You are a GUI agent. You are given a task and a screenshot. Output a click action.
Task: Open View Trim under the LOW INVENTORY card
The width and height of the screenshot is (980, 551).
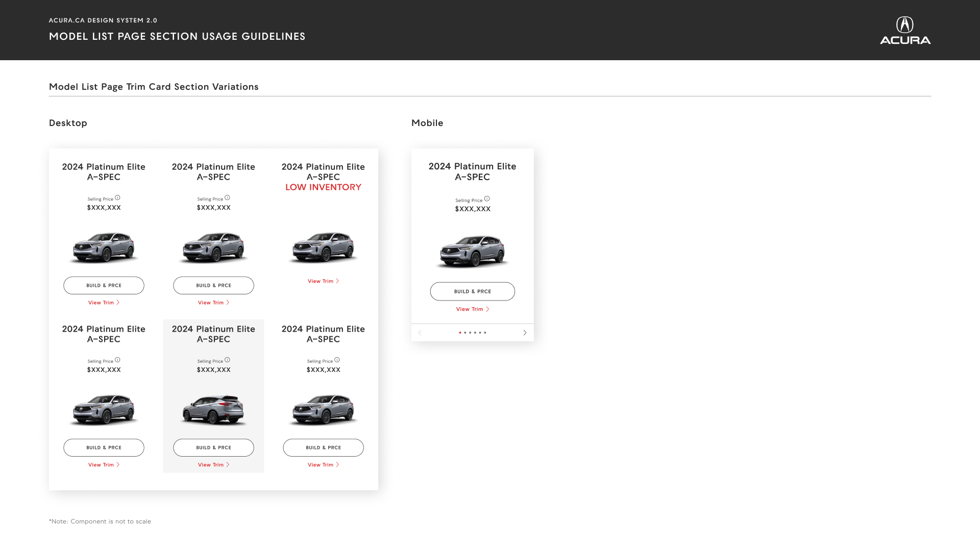click(323, 281)
